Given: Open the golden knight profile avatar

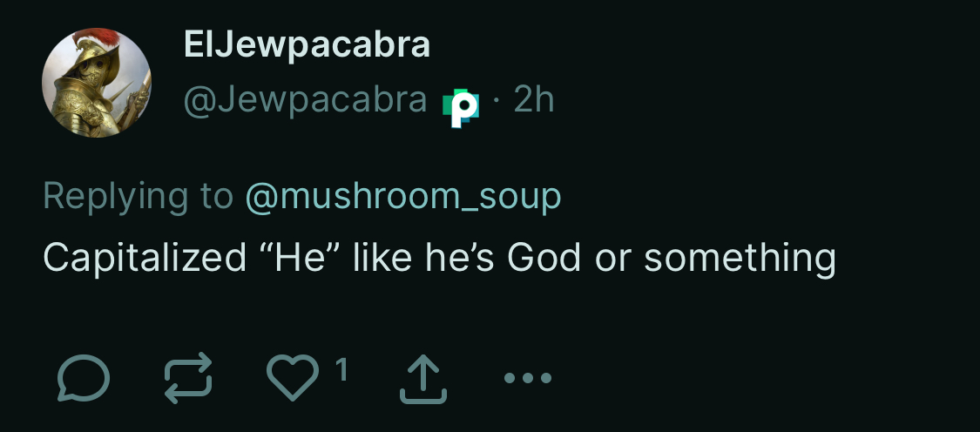Looking at the screenshot, I should click(x=97, y=83).
